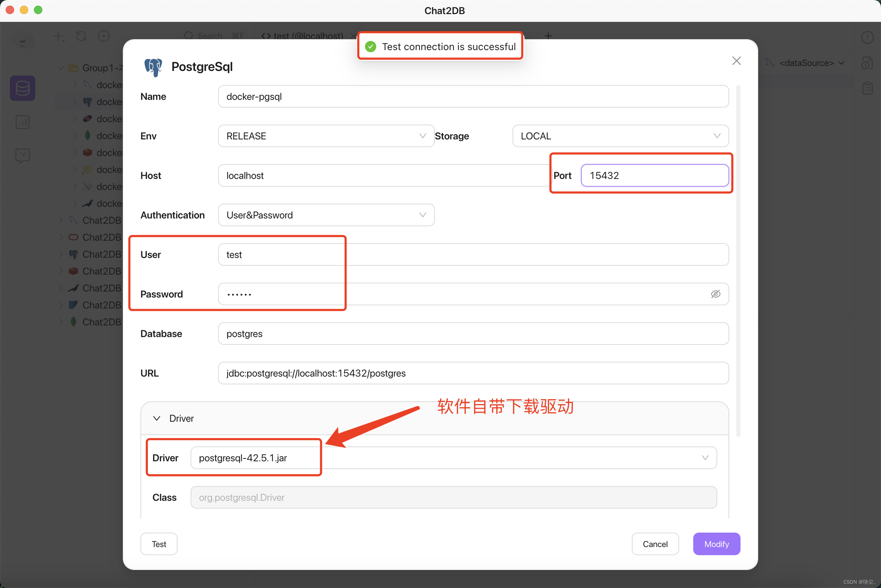Expand the first Chat2DB tree item
This screenshot has height=588, width=881.
click(60, 221)
